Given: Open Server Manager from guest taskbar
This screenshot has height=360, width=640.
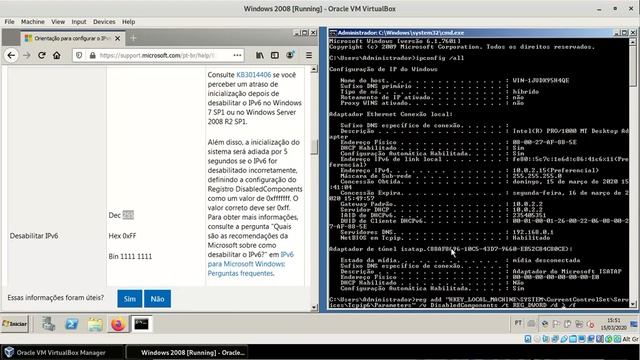Looking at the screenshot, I should click(x=48, y=324).
